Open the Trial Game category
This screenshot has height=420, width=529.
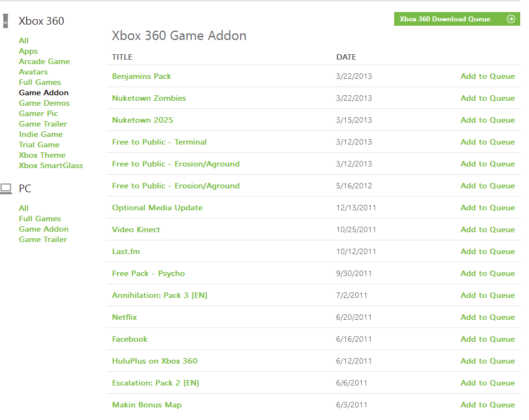point(39,145)
